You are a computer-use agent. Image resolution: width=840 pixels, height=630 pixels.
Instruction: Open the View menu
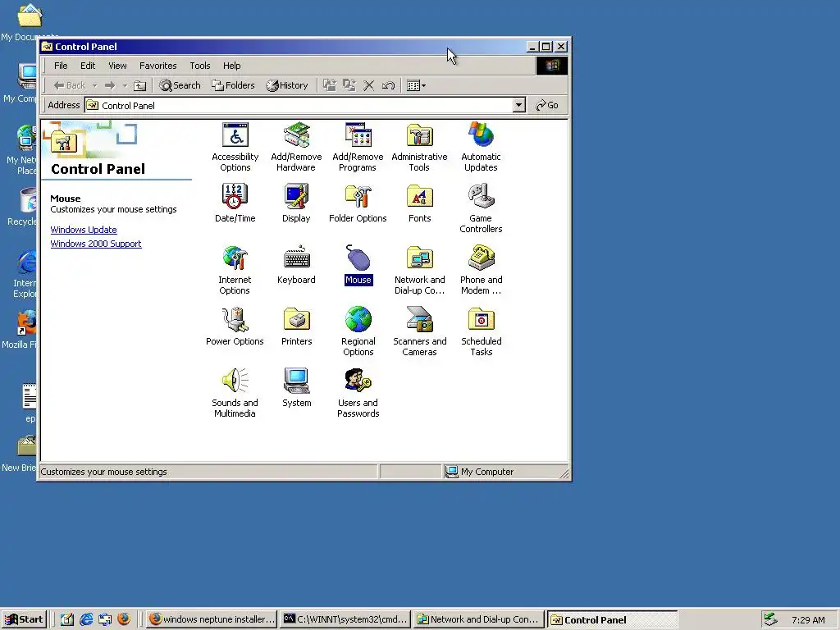[117, 66]
